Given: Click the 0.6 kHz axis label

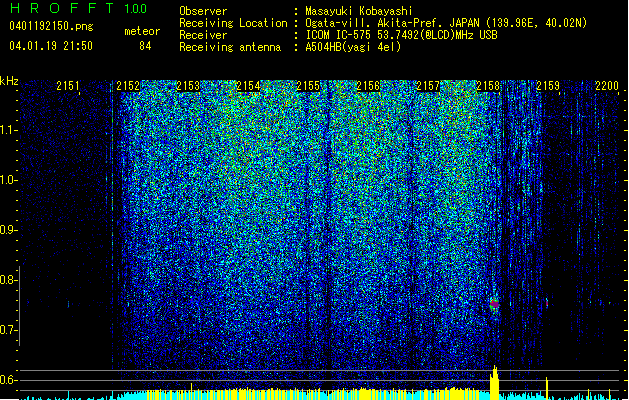Looking at the screenshot, I should point(8,380).
